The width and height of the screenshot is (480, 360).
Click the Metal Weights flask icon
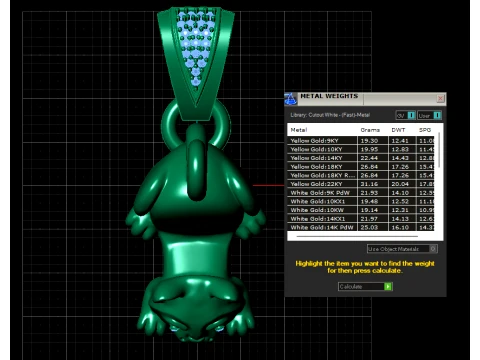tap(290, 99)
